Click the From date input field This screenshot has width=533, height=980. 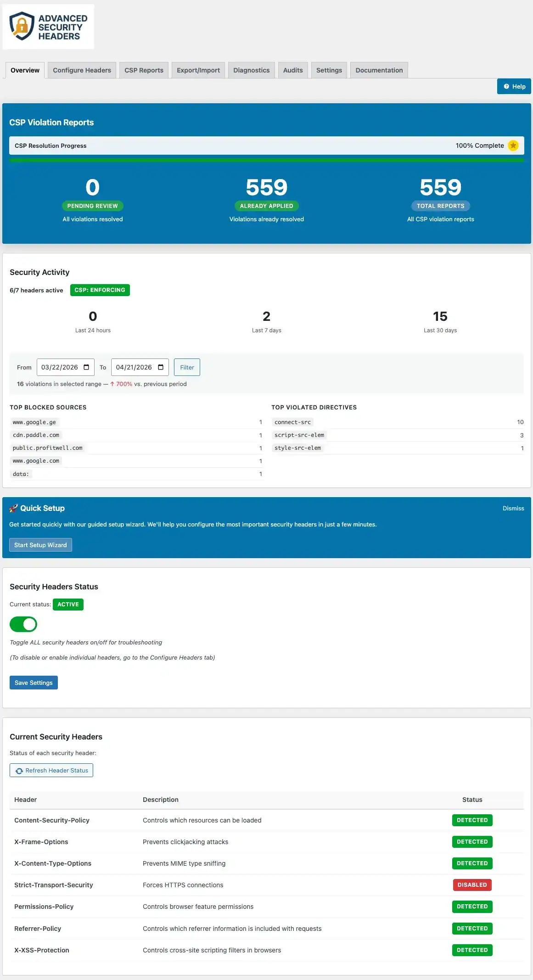60,367
